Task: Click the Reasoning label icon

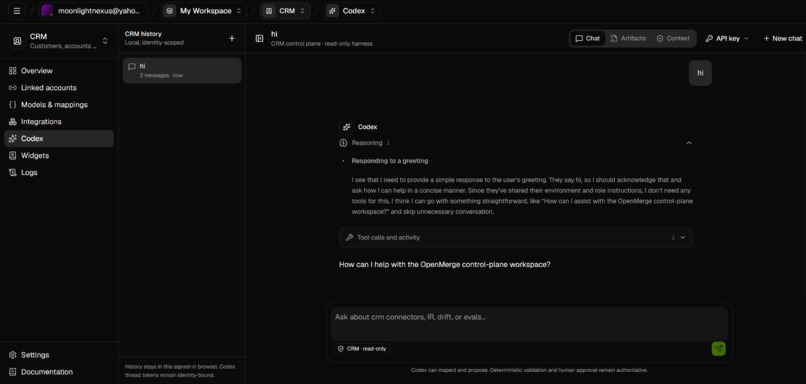Action: click(x=343, y=143)
